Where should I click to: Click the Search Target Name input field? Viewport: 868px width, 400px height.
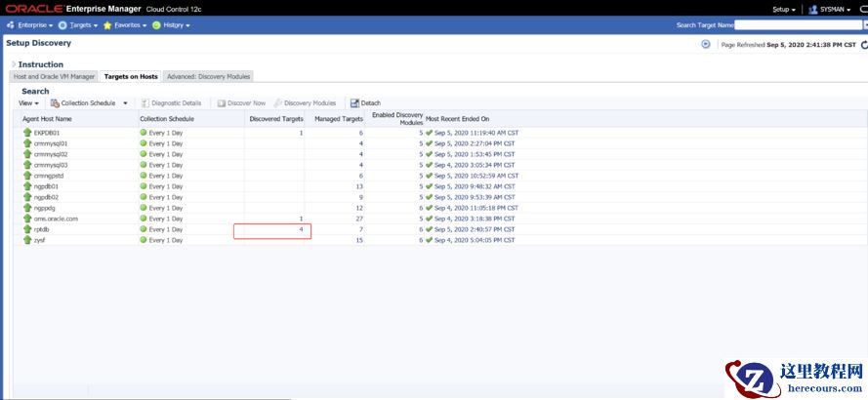(799, 24)
